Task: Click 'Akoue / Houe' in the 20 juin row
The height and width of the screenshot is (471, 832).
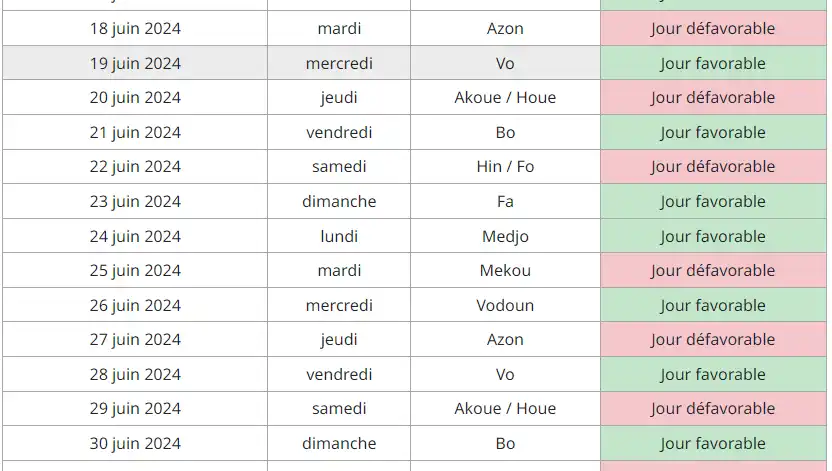Action: coord(505,98)
